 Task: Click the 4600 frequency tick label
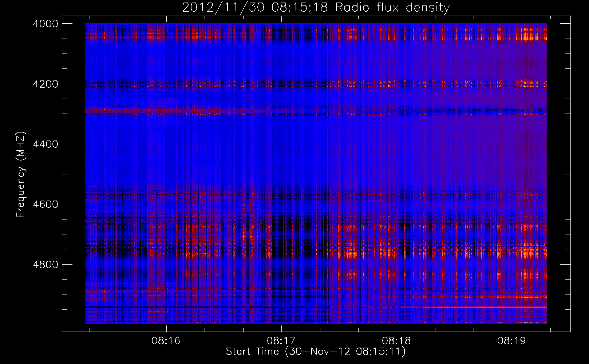coord(46,204)
